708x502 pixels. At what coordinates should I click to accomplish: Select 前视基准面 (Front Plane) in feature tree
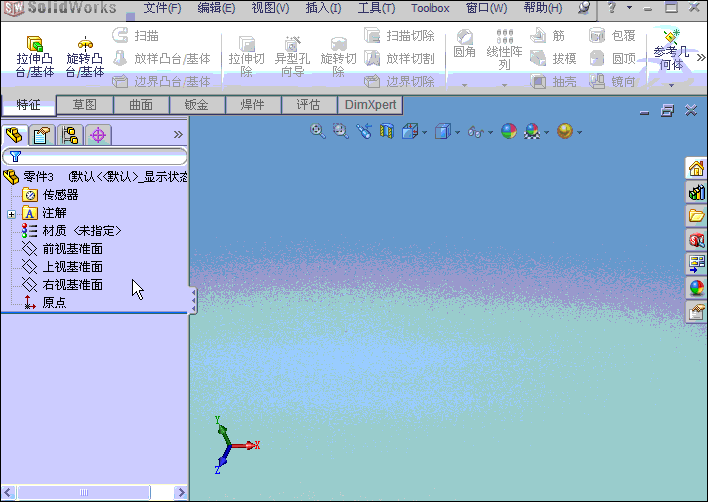coord(72,249)
